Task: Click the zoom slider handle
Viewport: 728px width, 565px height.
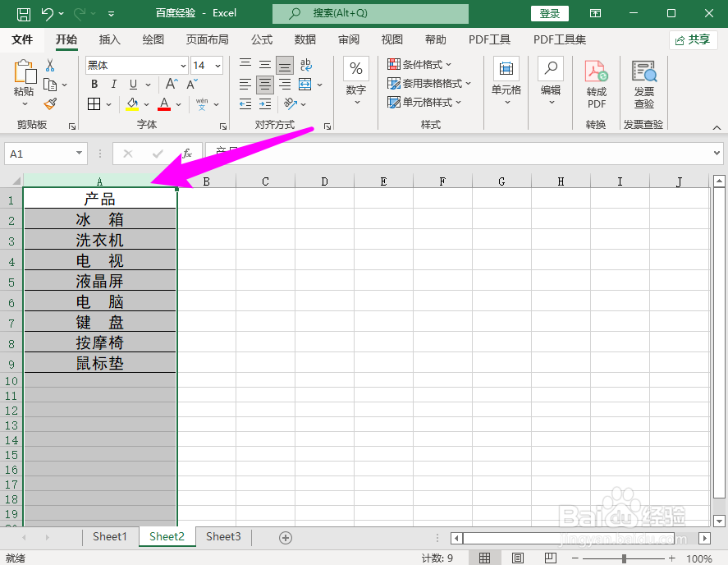Action: 624,558
